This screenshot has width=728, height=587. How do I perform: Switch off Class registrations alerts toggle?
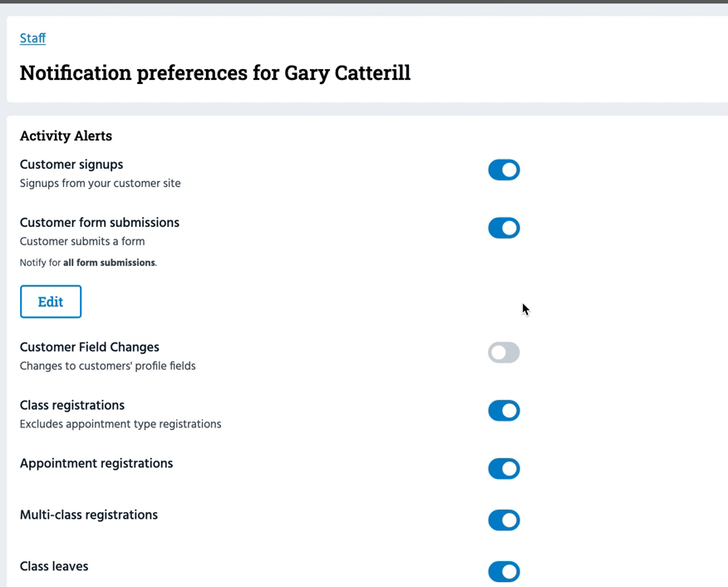[504, 411]
